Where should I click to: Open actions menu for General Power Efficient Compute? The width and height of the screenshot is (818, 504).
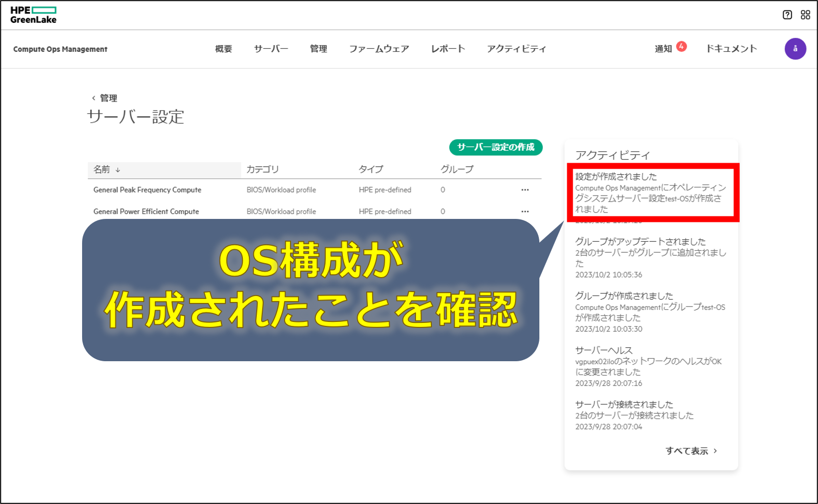(525, 211)
